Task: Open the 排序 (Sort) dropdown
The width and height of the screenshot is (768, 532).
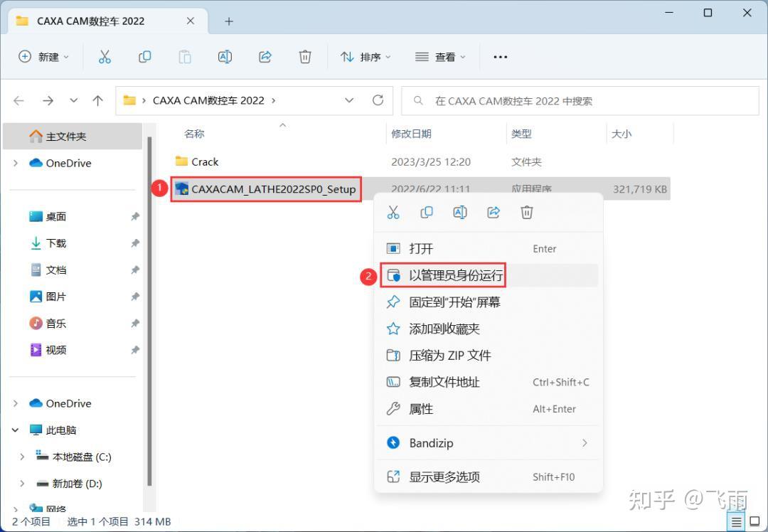Action: click(x=365, y=56)
